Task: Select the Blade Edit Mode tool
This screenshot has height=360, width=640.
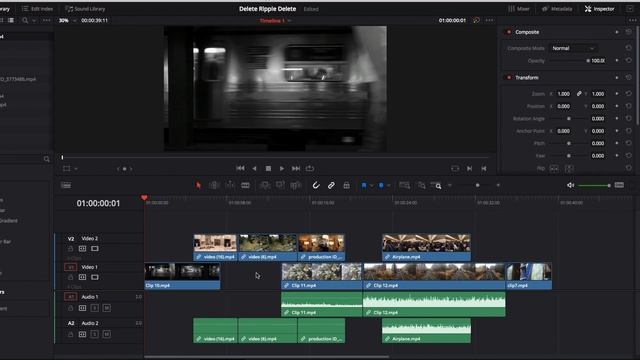Action: [245, 185]
